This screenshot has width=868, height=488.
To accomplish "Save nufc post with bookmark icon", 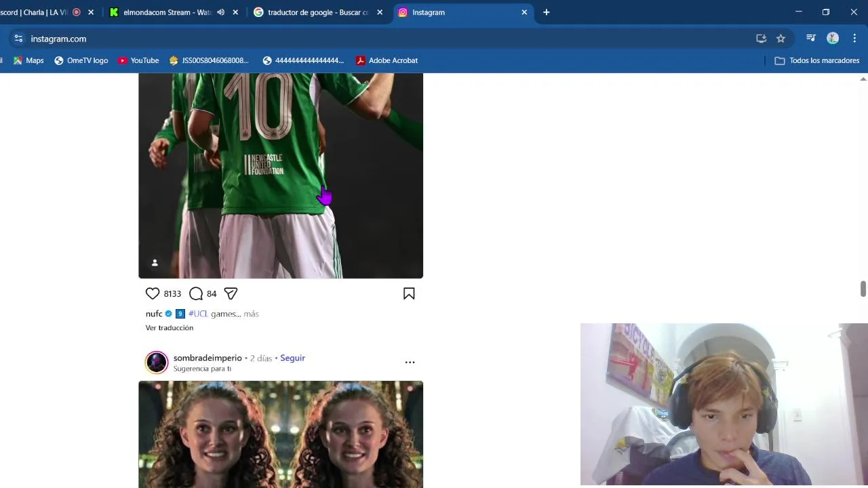I will point(409,293).
